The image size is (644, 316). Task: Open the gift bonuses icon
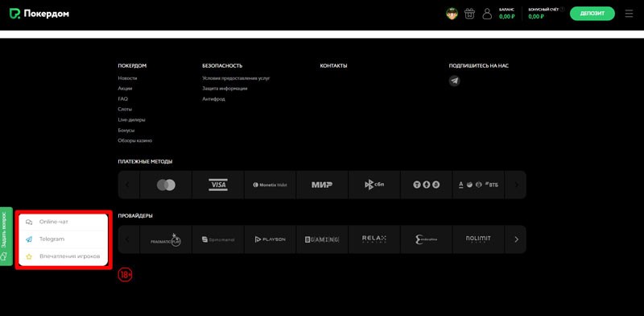point(469,14)
